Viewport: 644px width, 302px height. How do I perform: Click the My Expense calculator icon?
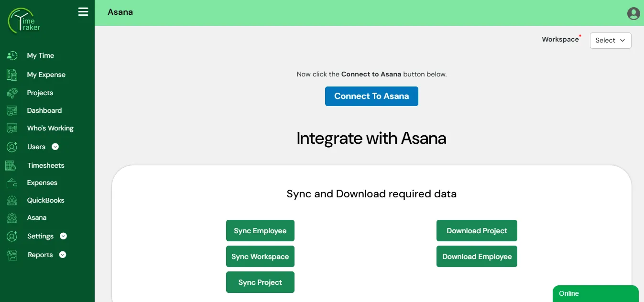click(12, 75)
